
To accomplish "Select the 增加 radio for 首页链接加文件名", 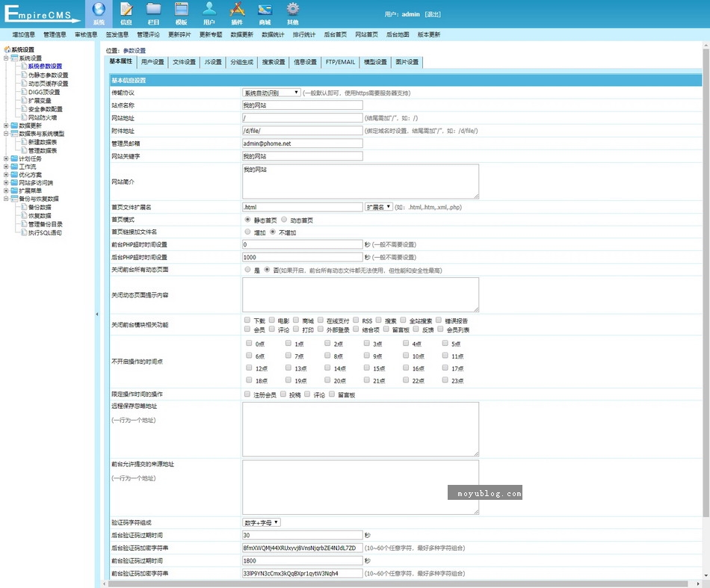I will coord(247,232).
